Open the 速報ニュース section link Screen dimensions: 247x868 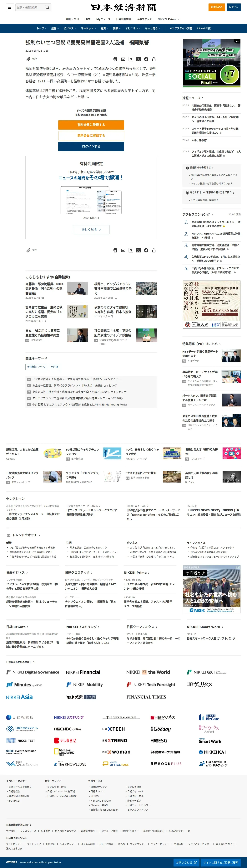pyautogui.click(x=193, y=98)
